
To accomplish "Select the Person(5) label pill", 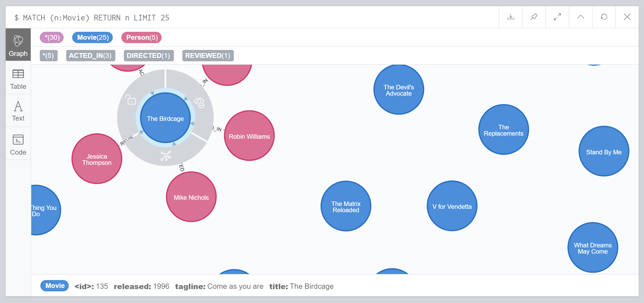I will click(141, 37).
